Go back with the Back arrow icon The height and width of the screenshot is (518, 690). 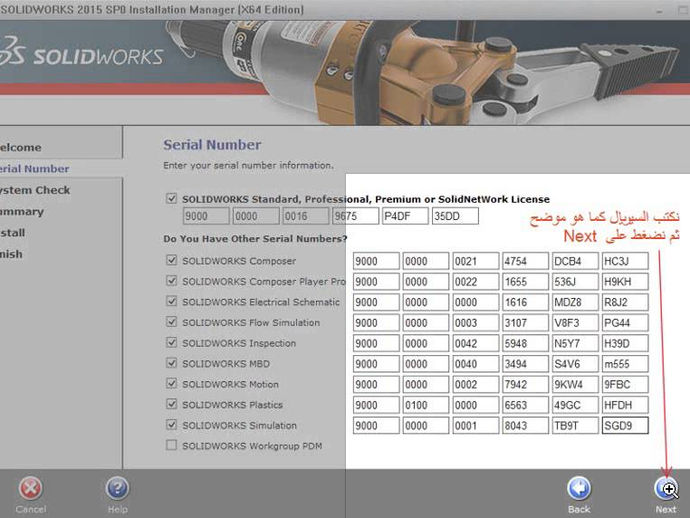[579, 488]
